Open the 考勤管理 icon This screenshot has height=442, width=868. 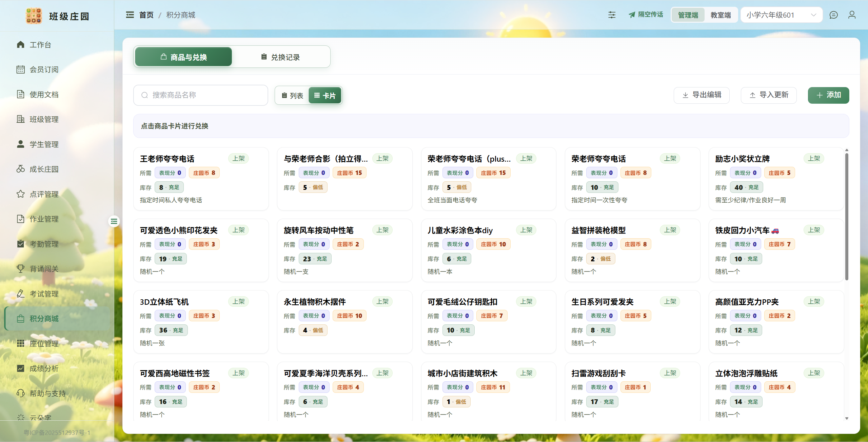[21, 244]
